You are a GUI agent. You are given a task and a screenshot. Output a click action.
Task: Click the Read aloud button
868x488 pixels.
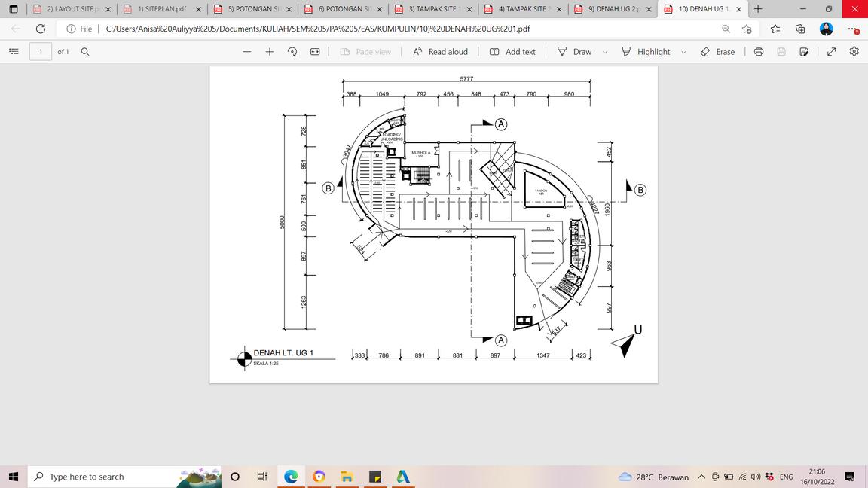tap(441, 51)
